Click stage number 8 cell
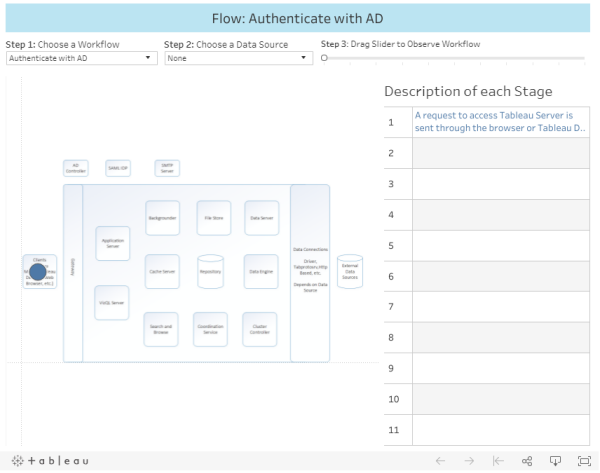Image resolution: width=600 pixels, height=473 pixels. [398, 338]
